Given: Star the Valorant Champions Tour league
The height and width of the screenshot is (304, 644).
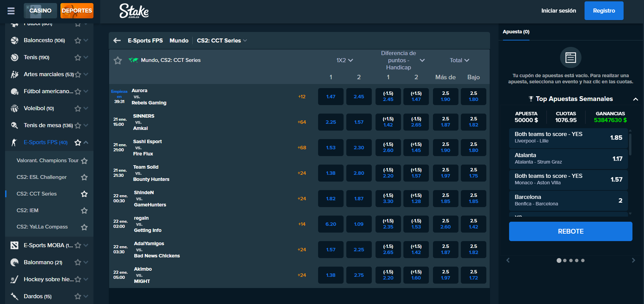Looking at the screenshot, I should coord(84,161).
